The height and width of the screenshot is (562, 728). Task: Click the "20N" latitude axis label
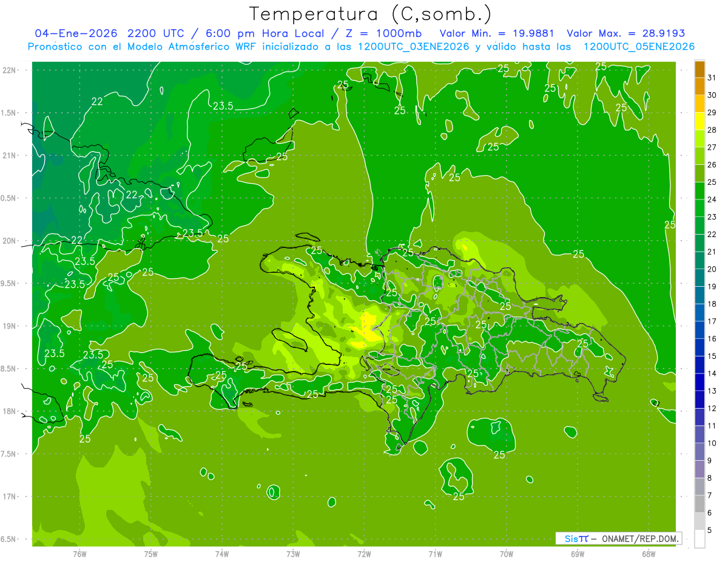coord(10,241)
